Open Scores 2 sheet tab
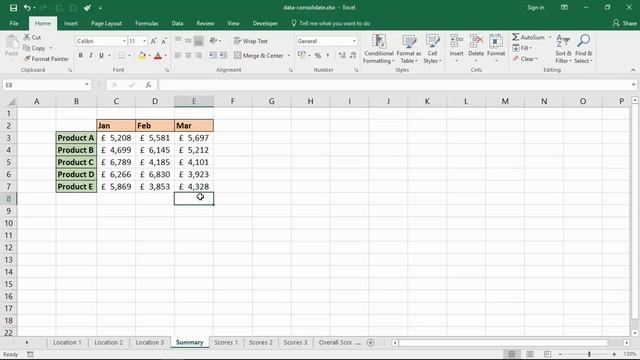 click(x=260, y=342)
